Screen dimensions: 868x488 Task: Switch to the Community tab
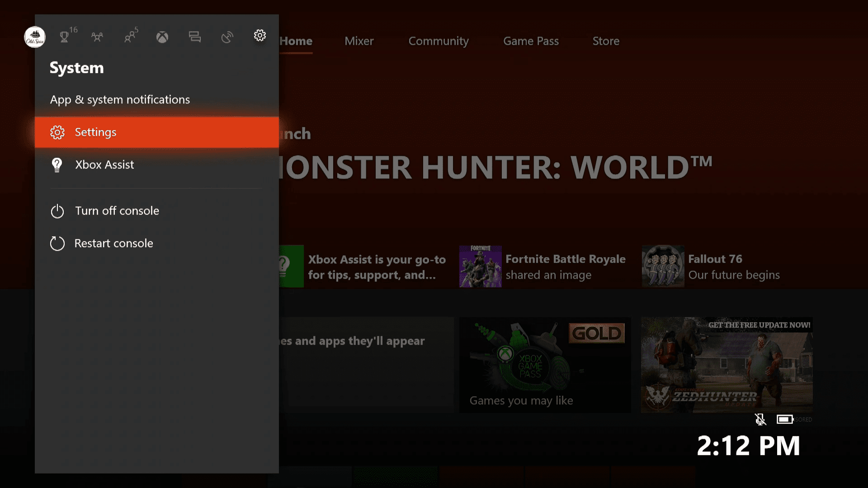pos(438,41)
